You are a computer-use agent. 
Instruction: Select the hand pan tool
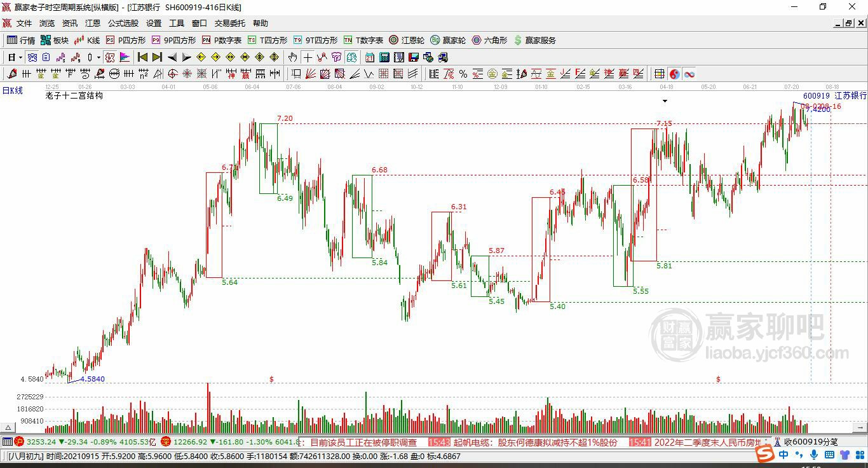click(x=292, y=57)
